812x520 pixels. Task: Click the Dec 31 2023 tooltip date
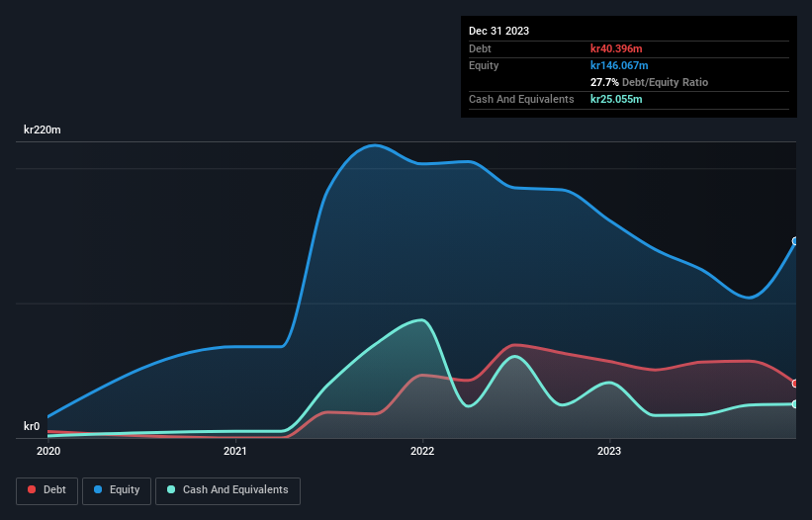pyautogui.click(x=498, y=31)
